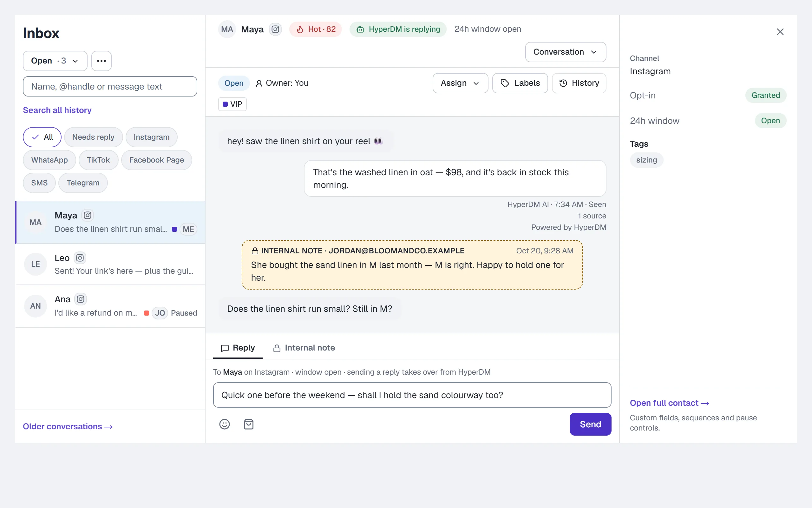
Task: Toggle the Needs reply filter chip
Action: pyautogui.click(x=93, y=137)
